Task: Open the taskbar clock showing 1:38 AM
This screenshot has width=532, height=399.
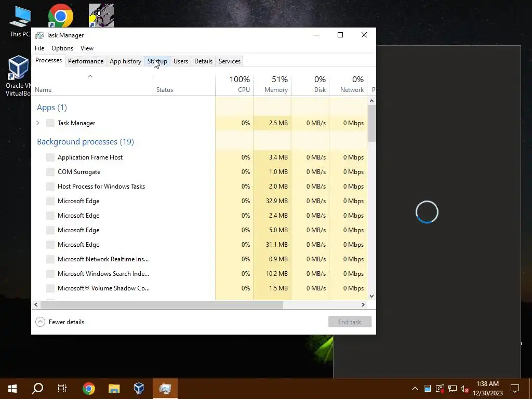Action: (x=487, y=389)
